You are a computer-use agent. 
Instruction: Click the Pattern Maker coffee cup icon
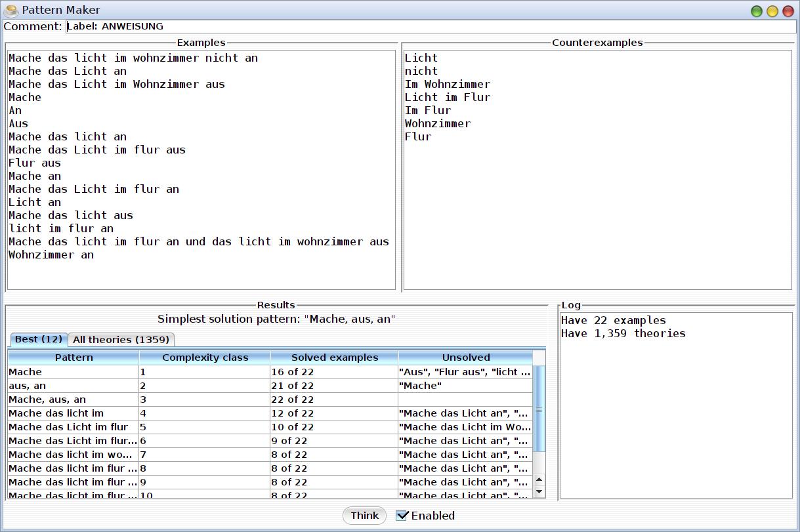[x=11, y=10]
